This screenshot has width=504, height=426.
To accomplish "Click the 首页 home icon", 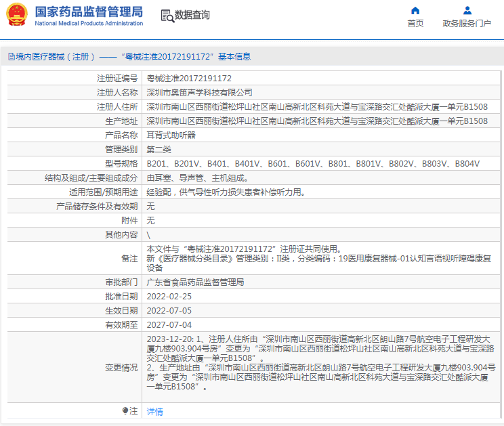I will coord(415,11).
